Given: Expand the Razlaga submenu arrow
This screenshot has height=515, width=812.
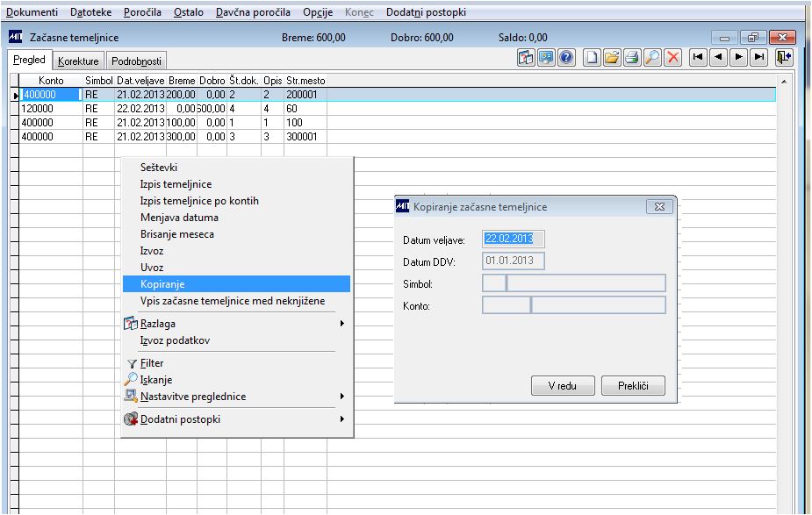Looking at the screenshot, I should 341,324.
